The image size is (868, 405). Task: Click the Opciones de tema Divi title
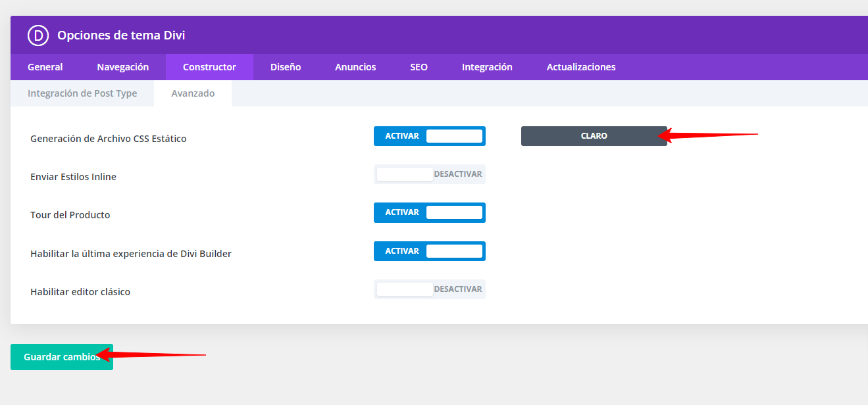tap(121, 36)
